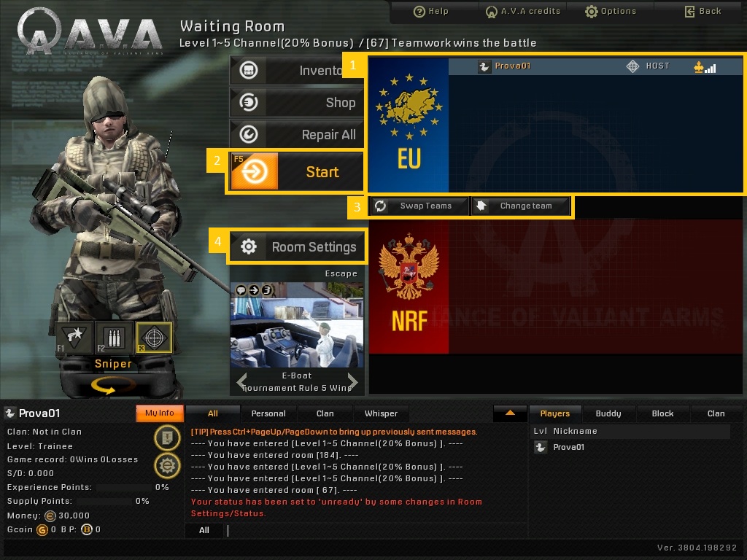Rotate character with the orange circular arrow
The width and height of the screenshot is (747, 560).
[x=113, y=386]
